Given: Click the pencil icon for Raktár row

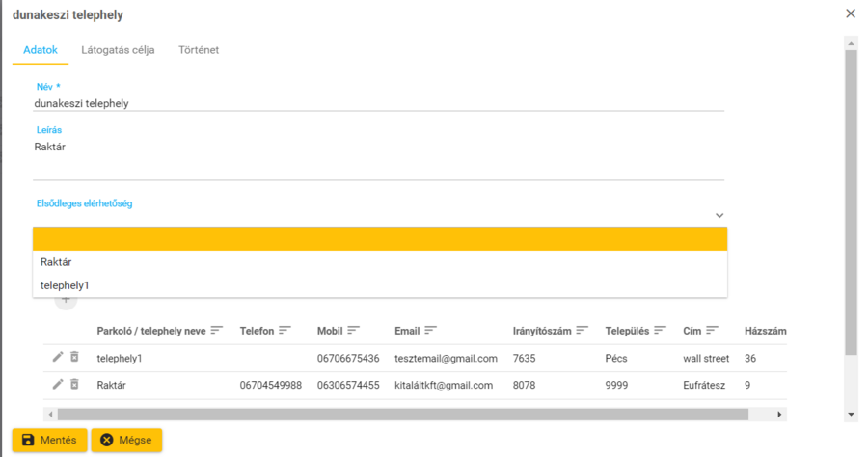Looking at the screenshot, I should [58, 385].
